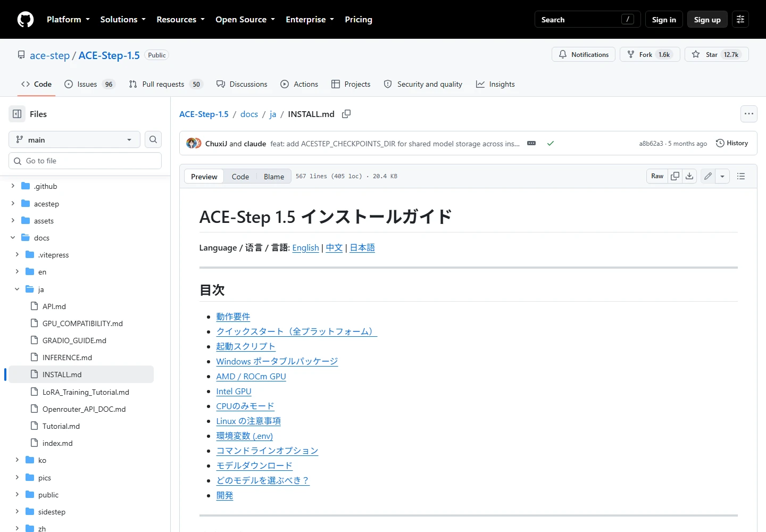
Task: Expand the ko folder
Action: pyautogui.click(x=17, y=460)
